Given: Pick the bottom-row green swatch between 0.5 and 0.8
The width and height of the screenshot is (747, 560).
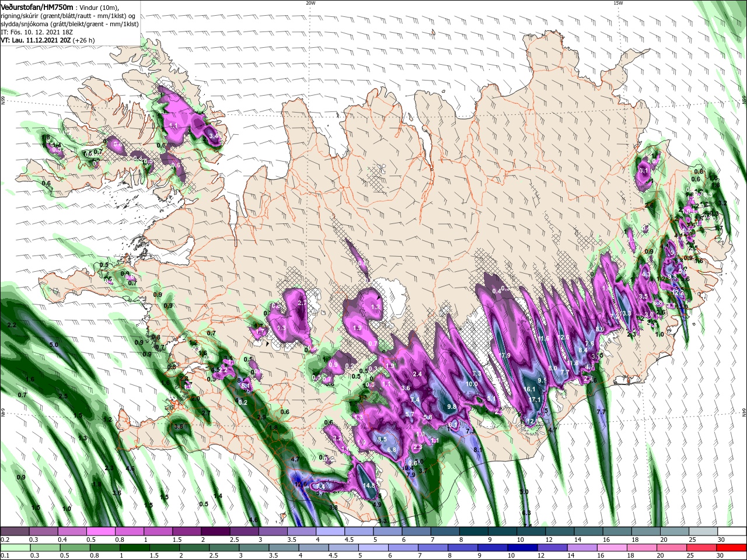Looking at the screenshot, I should (76, 548).
